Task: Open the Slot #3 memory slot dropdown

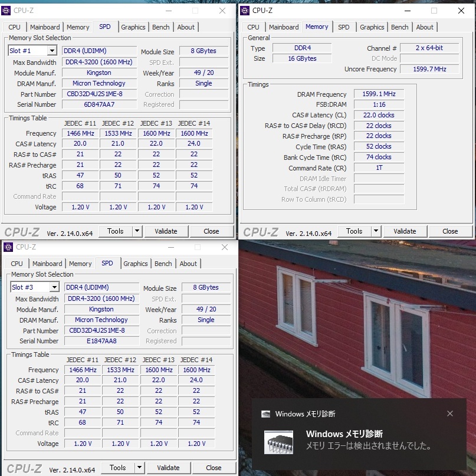Action: (55, 287)
